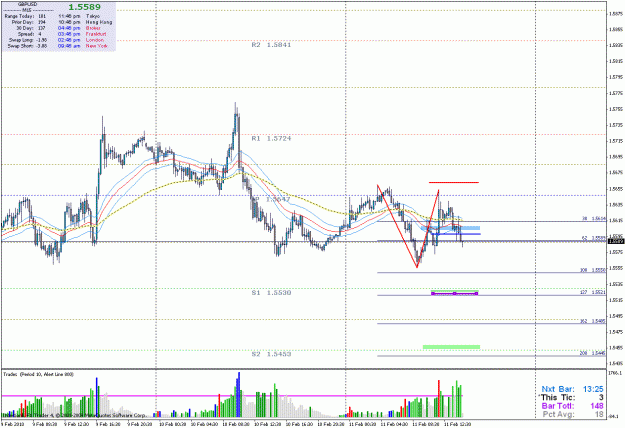Image resolution: width=625 pixels, height=428 pixels.
Task: Select the red horizontal line above price
Action: point(454,183)
